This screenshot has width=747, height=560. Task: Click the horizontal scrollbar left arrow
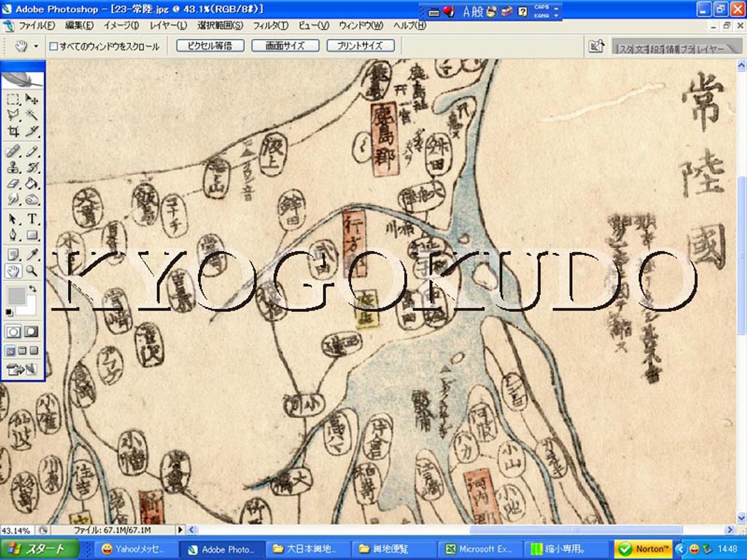[x=191, y=529]
